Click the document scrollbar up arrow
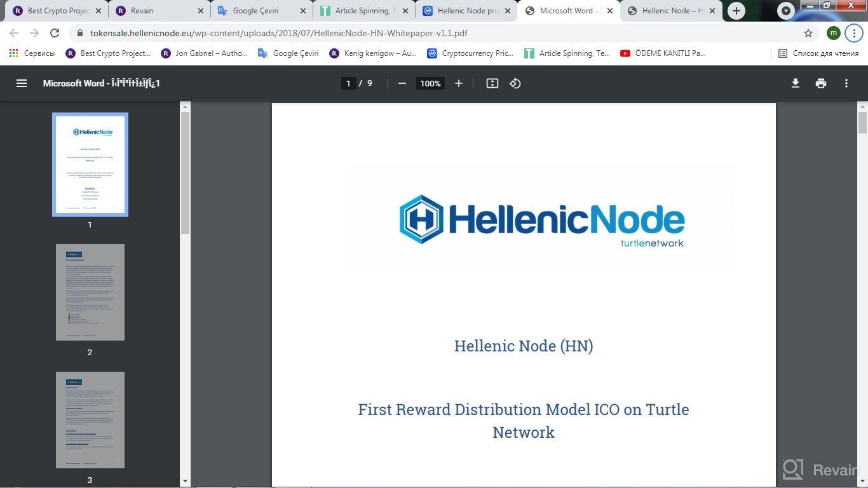The image size is (868, 488). (x=862, y=107)
